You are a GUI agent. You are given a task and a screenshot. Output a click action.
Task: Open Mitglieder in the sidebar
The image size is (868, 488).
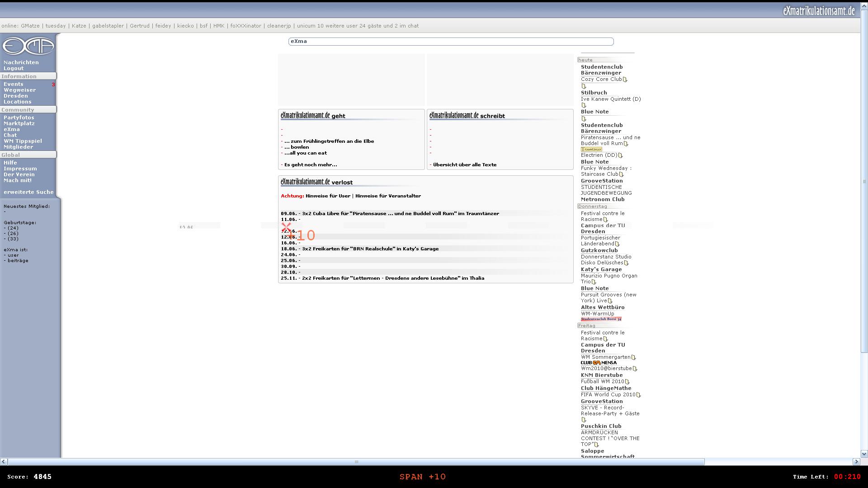click(18, 147)
